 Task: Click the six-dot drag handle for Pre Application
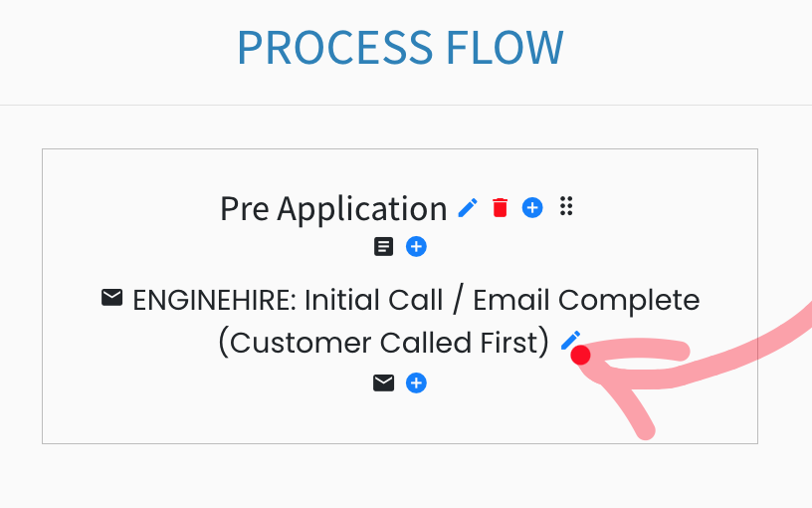coord(566,206)
